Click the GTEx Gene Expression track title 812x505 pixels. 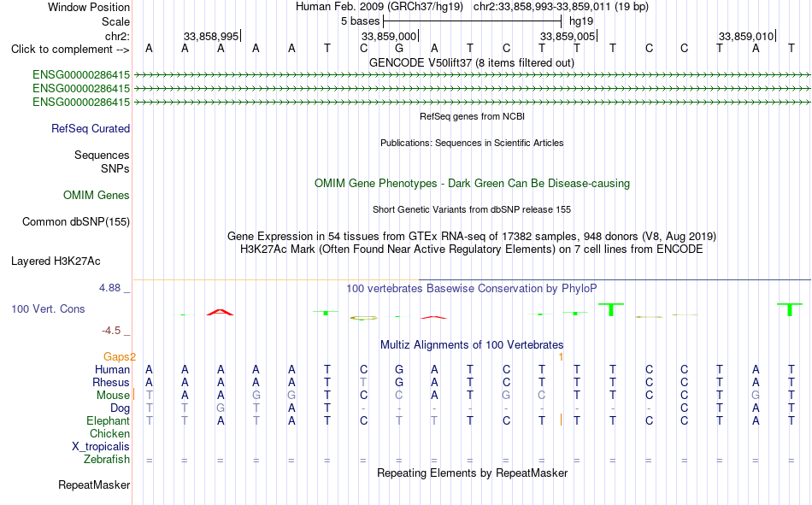(x=472, y=236)
